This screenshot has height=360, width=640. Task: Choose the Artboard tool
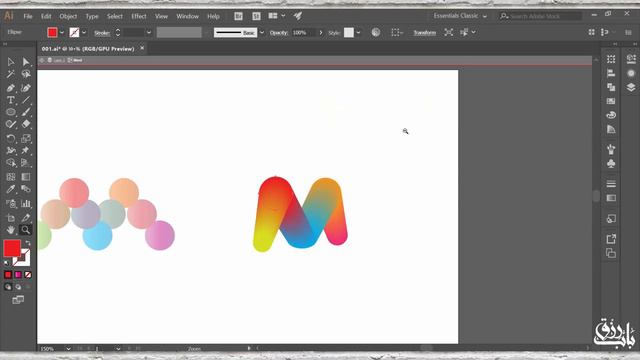[x=11, y=218]
